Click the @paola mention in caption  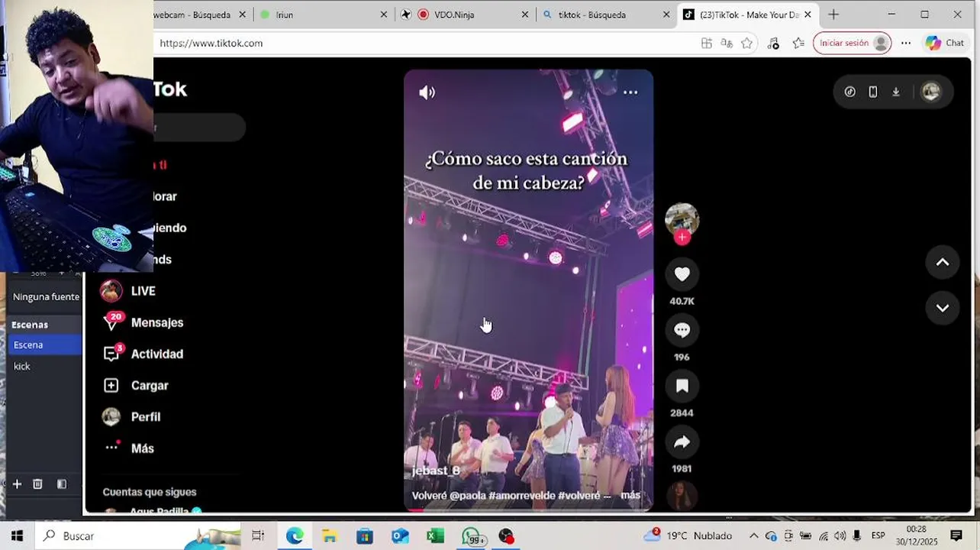pos(467,496)
